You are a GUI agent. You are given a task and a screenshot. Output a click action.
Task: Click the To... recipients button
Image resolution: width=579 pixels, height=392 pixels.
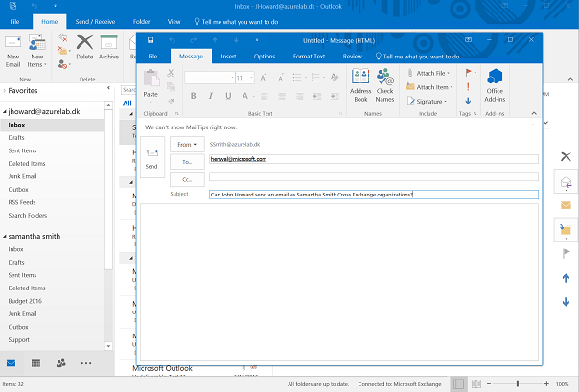(x=187, y=162)
